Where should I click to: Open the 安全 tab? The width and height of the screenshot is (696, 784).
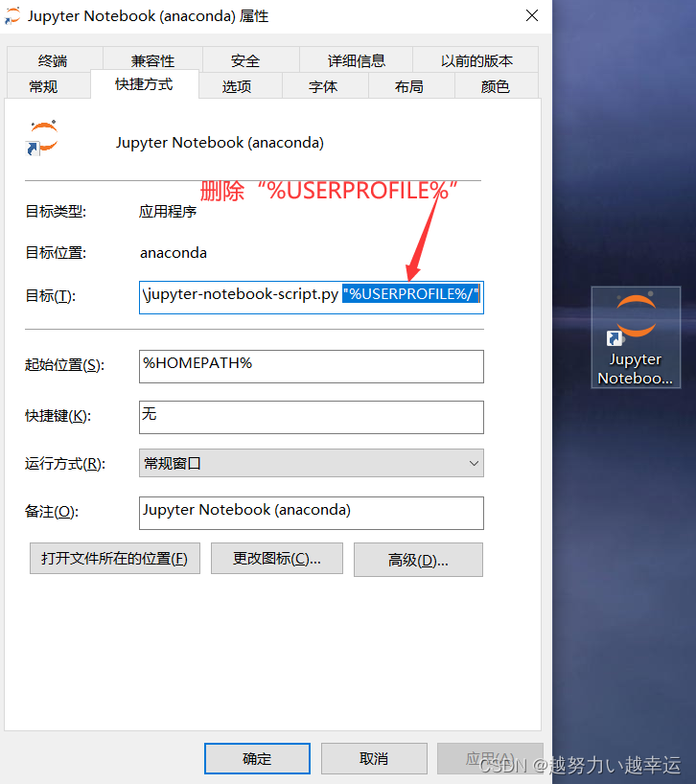tap(250, 60)
